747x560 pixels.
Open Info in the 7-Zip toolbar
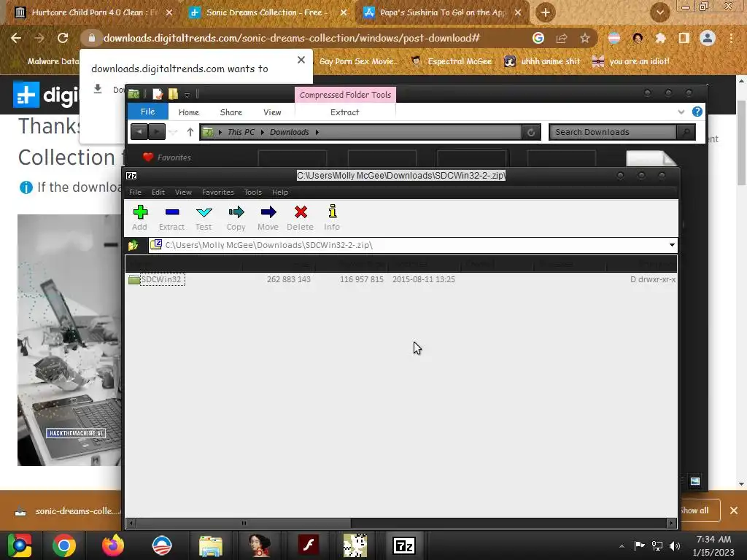click(332, 217)
